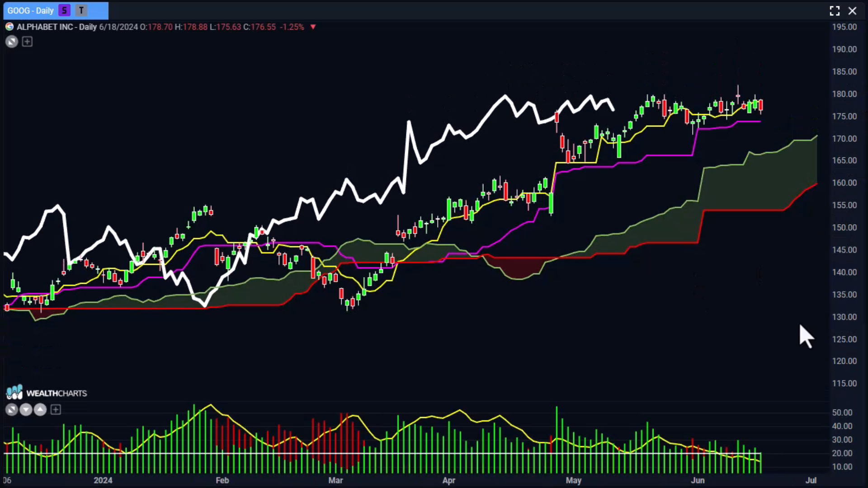Click the close value C:176.55
This screenshot has height=488, width=868.
pos(259,27)
